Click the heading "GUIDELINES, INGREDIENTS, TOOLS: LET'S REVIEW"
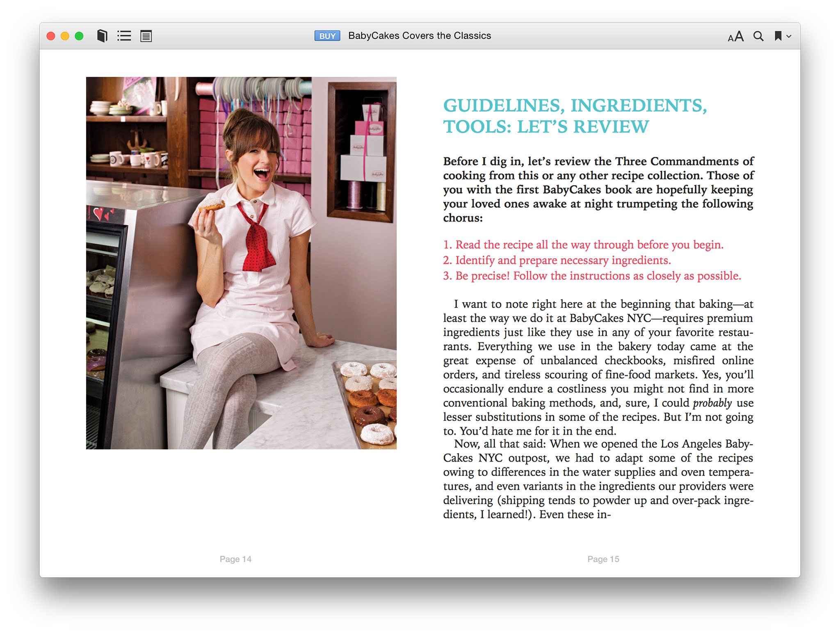This screenshot has height=634, width=840. (x=575, y=116)
